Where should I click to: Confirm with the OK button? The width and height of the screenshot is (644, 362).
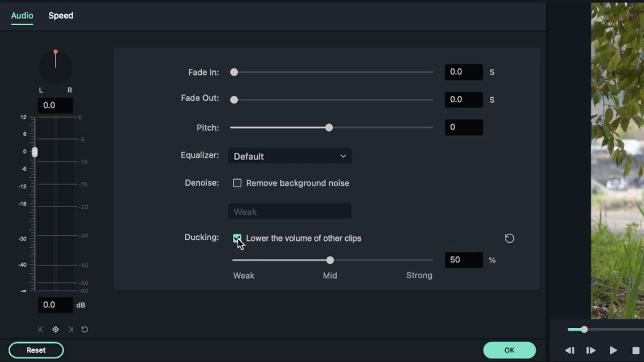coord(510,350)
